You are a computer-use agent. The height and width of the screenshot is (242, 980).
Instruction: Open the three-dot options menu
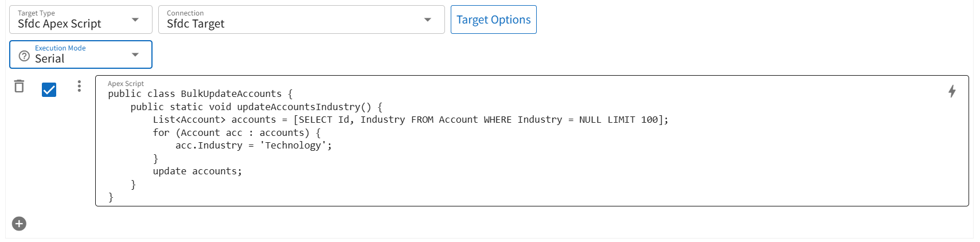[x=79, y=87]
